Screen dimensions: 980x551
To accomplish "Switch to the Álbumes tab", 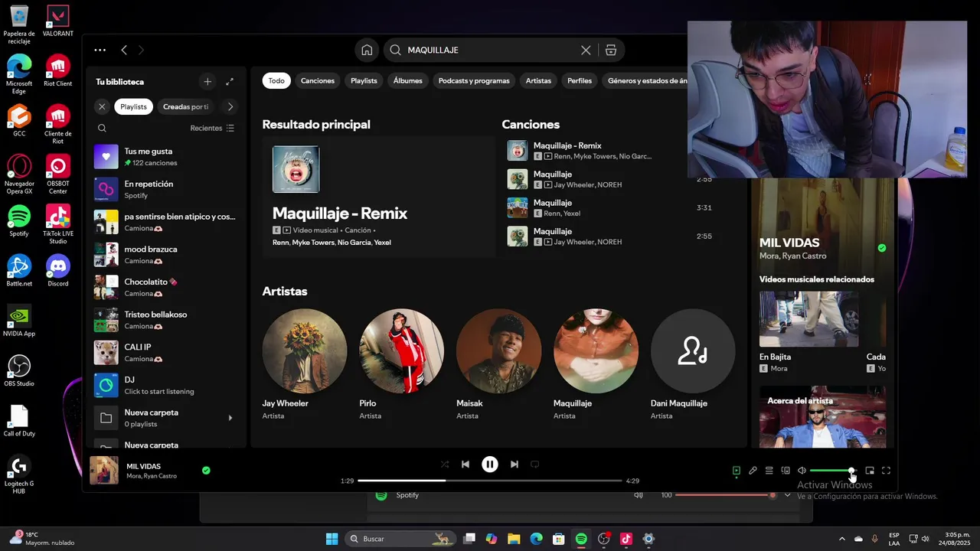I will pyautogui.click(x=408, y=80).
